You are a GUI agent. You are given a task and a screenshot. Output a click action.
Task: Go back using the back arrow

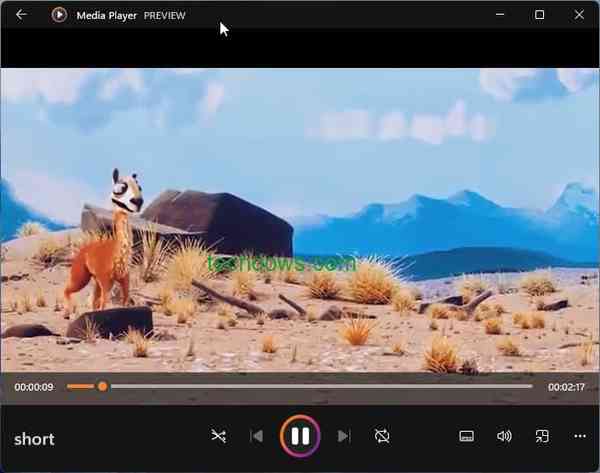pos(21,15)
